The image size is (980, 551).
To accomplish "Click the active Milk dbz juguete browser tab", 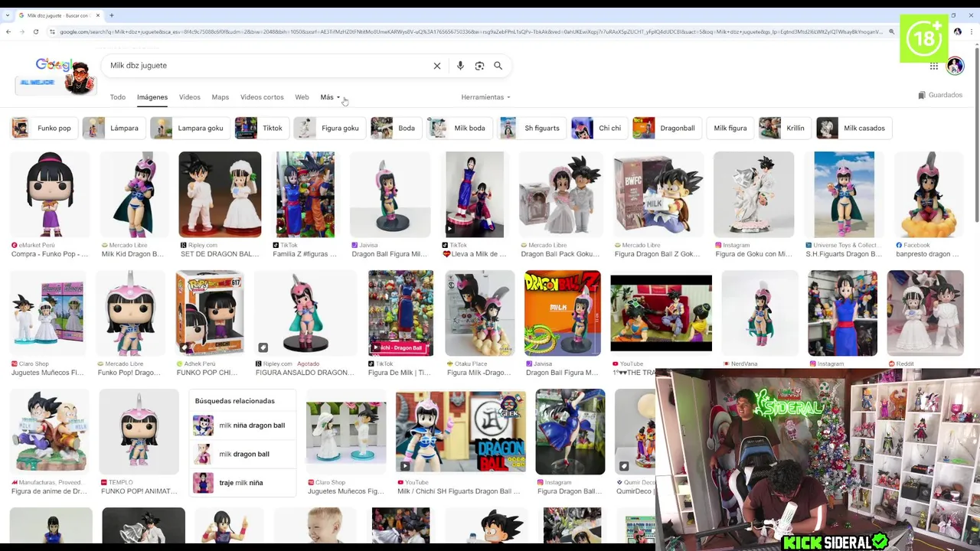I will click(x=57, y=15).
